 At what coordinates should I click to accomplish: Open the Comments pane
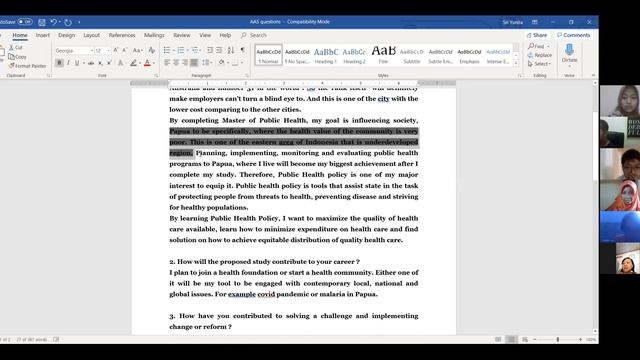point(573,35)
